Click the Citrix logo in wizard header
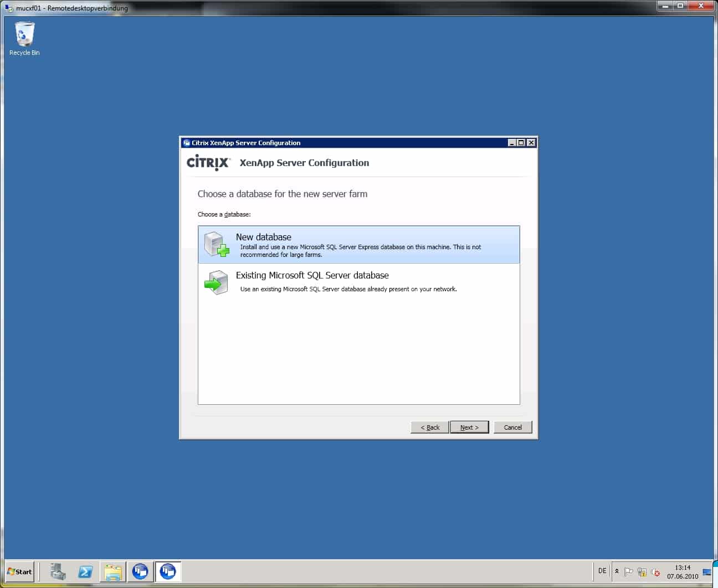The image size is (718, 588). pos(208,163)
